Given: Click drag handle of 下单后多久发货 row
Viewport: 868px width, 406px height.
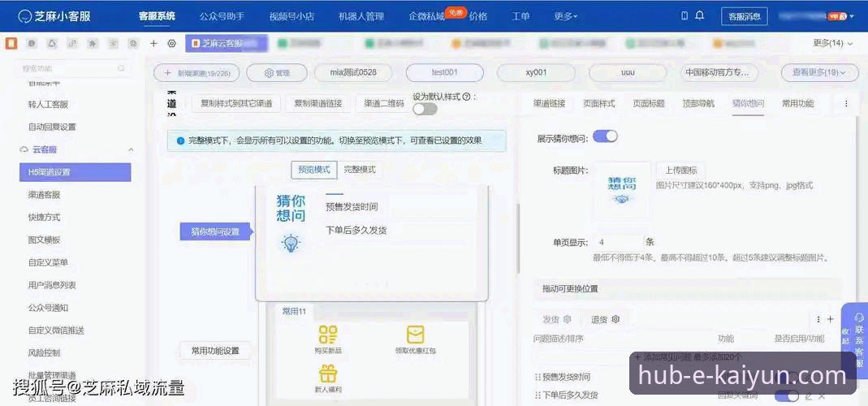Looking at the screenshot, I should 537,395.
